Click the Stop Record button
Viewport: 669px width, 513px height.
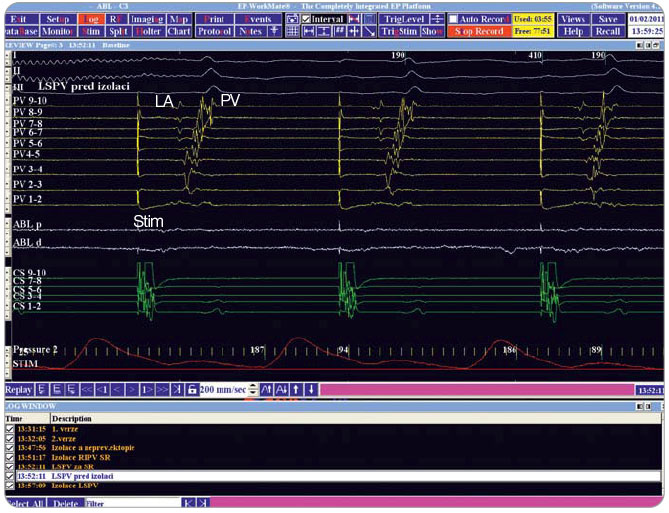479,31
